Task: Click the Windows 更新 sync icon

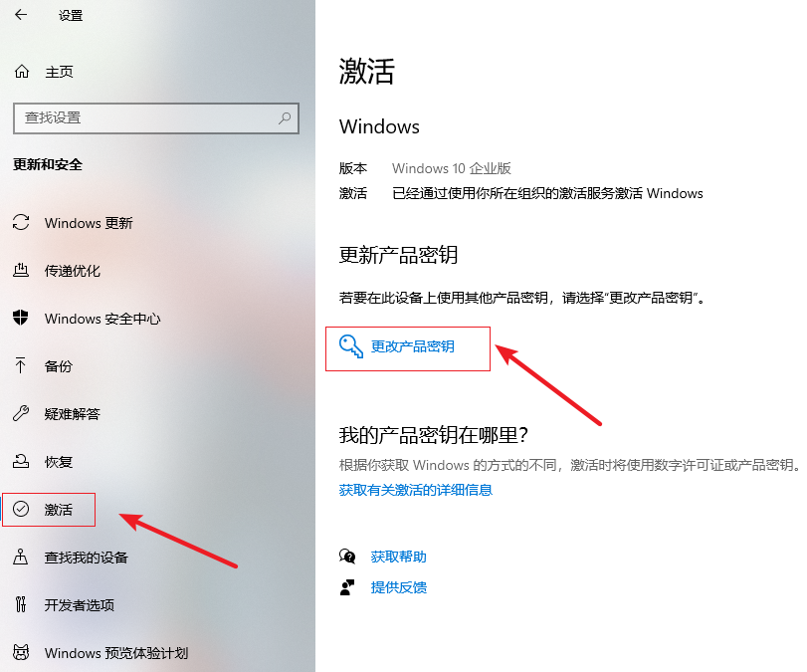Action: pyautogui.click(x=21, y=222)
